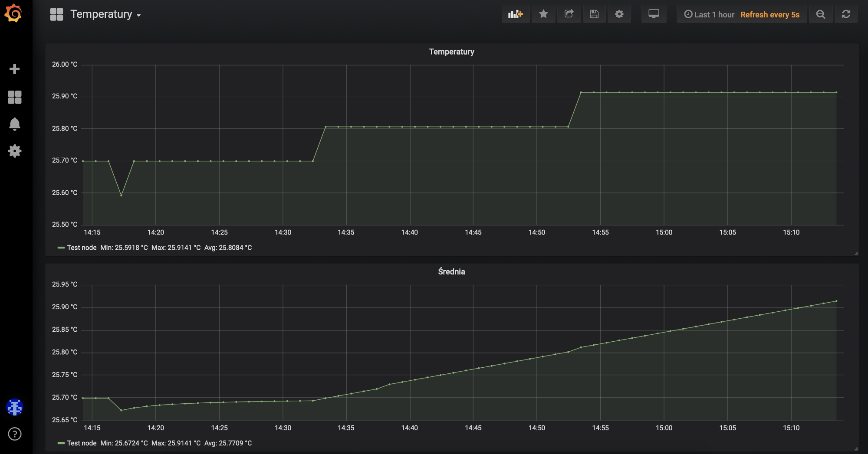
Task: Open the Temperatury dashboard dropdown
Action: [x=105, y=14]
